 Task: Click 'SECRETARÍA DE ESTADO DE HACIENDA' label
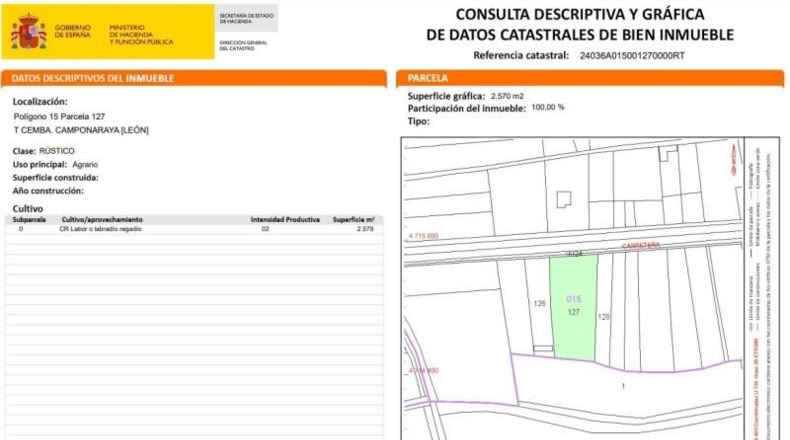point(246,19)
